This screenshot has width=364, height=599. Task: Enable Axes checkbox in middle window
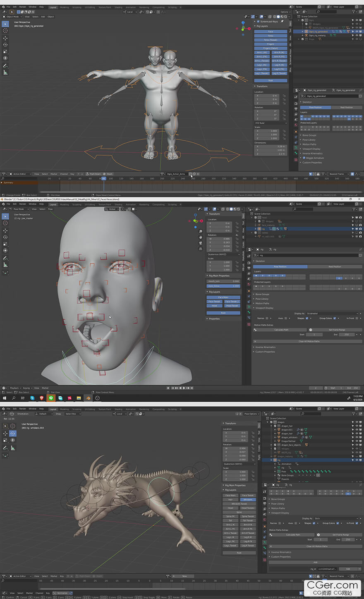(x=286, y=318)
